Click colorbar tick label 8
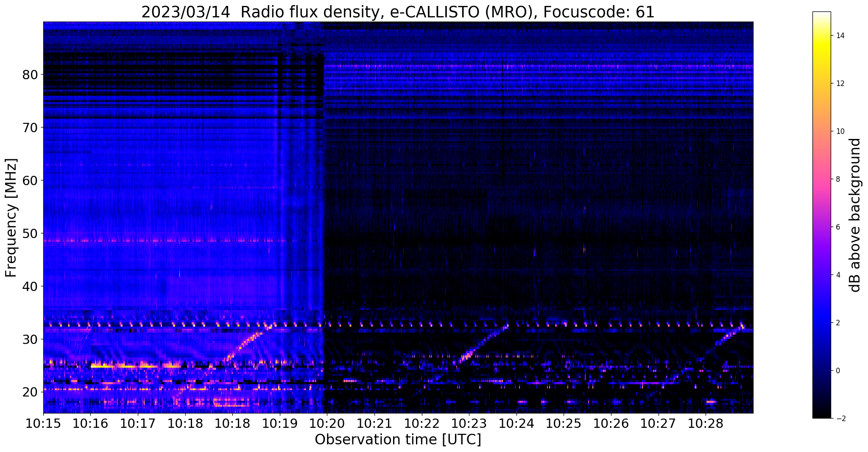Viewport: 868px width, 452px height. (838, 179)
